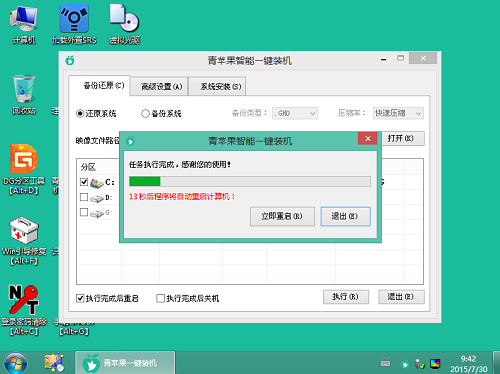Click 任务执行完成 message text
The image size is (500, 374).
180,164
